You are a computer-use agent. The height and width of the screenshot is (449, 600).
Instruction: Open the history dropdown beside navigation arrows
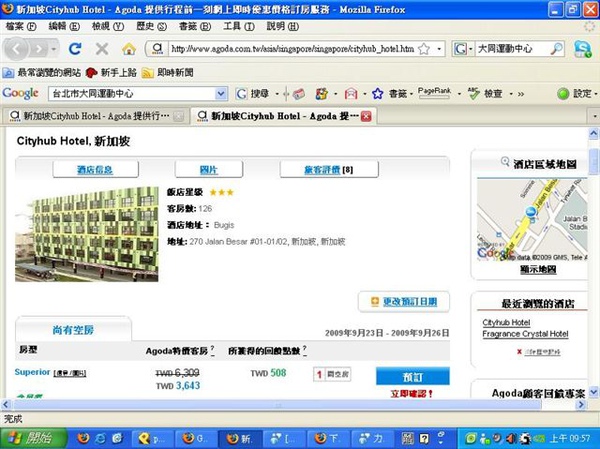(x=54, y=49)
